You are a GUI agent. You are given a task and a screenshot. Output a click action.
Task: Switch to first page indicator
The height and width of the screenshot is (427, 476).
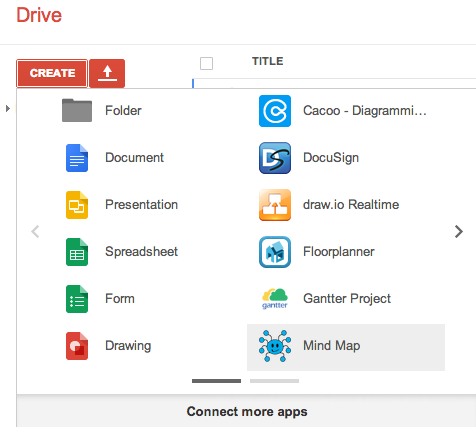[x=216, y=381]
